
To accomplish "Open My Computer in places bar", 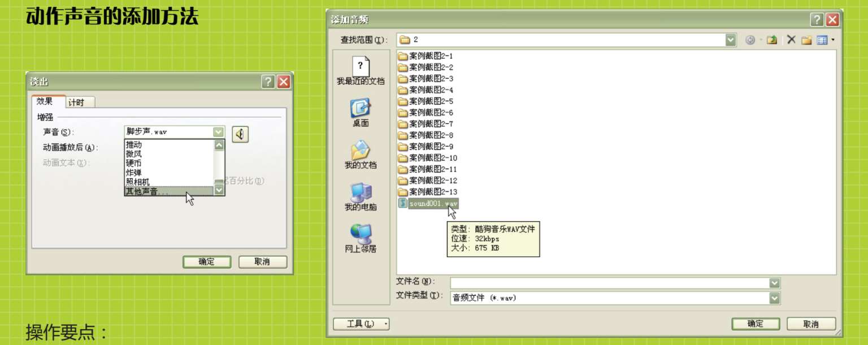I will [361, 196].
